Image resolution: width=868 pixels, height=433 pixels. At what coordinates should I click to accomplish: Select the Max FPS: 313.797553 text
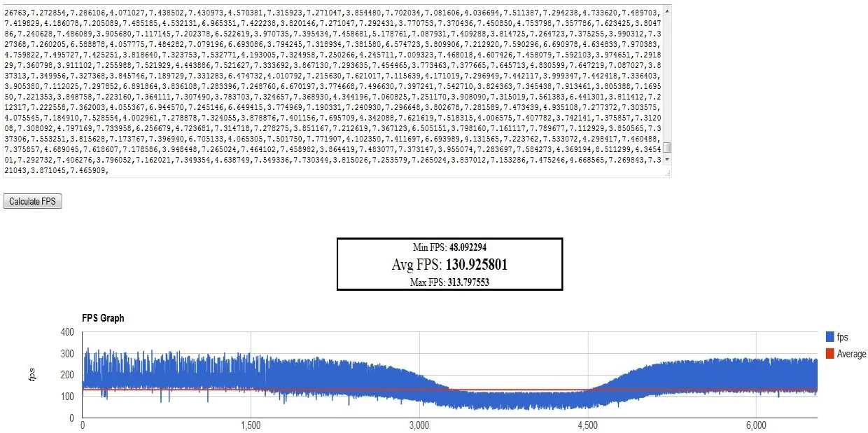click(449, 282)
